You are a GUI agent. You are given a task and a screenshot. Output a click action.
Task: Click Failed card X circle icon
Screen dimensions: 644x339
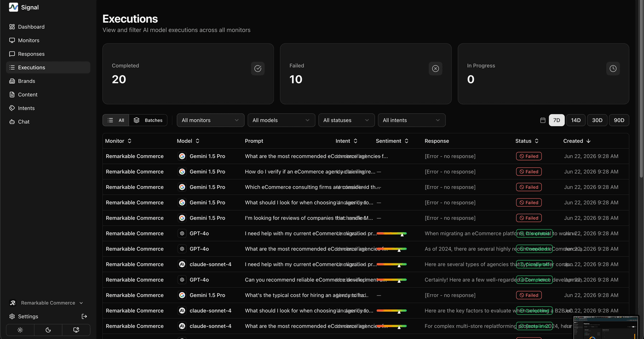[435, 69]
